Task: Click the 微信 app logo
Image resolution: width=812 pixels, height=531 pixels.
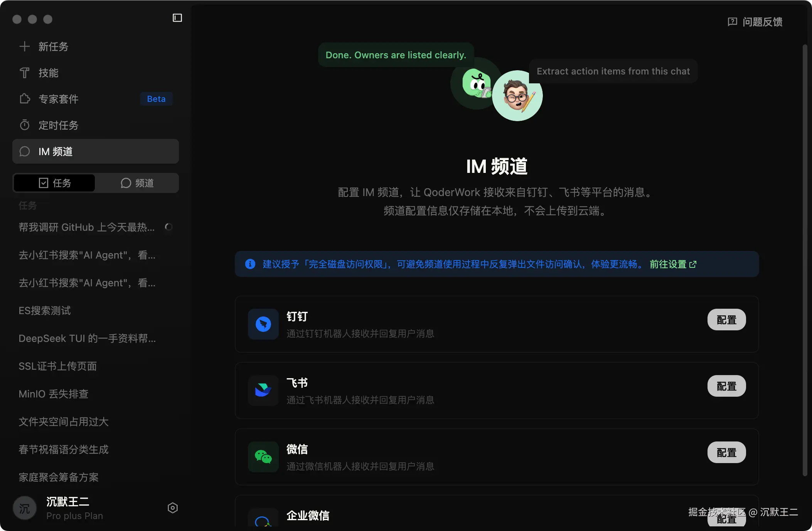Action: (x=263, y=457)
